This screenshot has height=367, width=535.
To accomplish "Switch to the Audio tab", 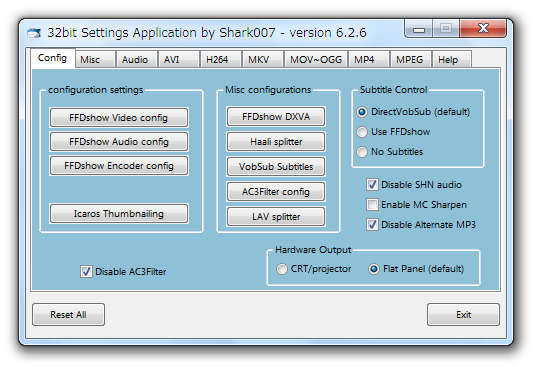I will click(x=136, y=60).
